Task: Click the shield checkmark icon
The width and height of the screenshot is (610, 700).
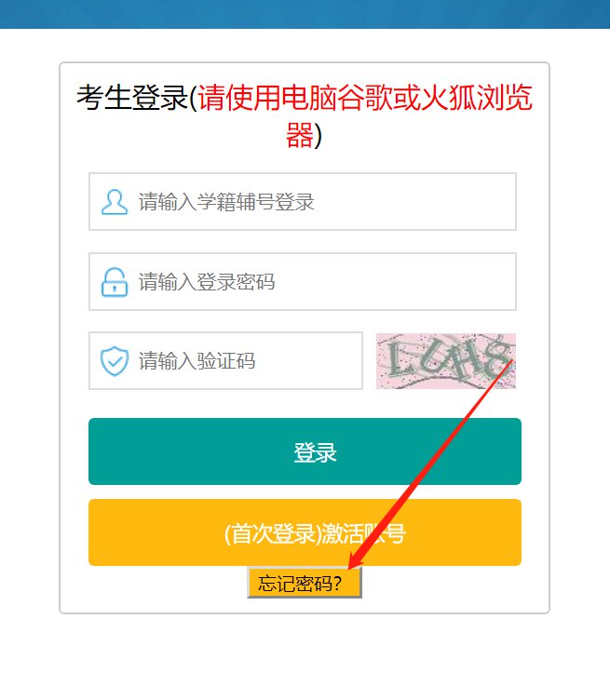Action: tap(115, 361)
